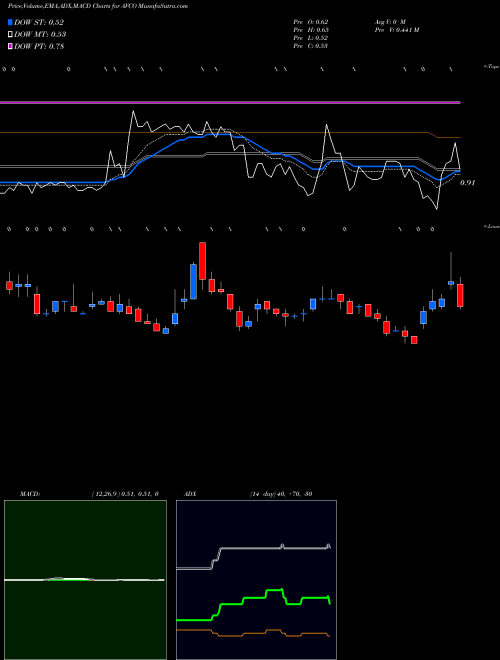
Task: Click the magenta DOW PT legend swatch
Action: [x=10, y=46]
